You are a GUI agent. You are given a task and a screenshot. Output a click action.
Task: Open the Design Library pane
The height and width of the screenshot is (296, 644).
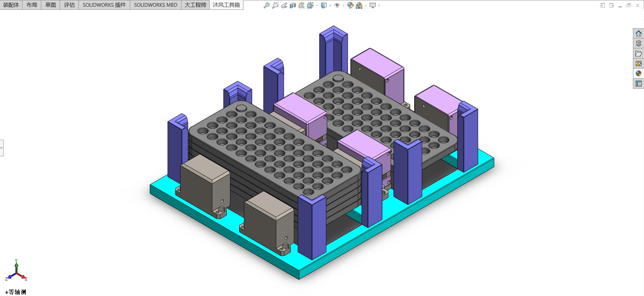[638, 43]
